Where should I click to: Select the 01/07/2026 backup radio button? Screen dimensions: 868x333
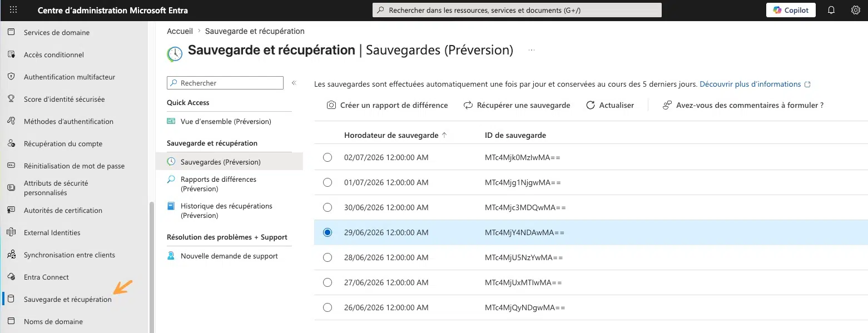[328, 182]
